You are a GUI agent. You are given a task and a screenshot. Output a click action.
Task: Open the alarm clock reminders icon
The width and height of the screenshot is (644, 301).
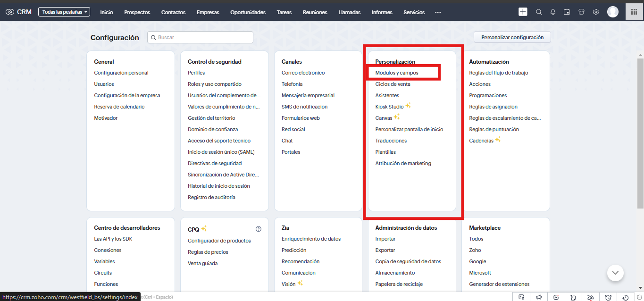[608, 297]
